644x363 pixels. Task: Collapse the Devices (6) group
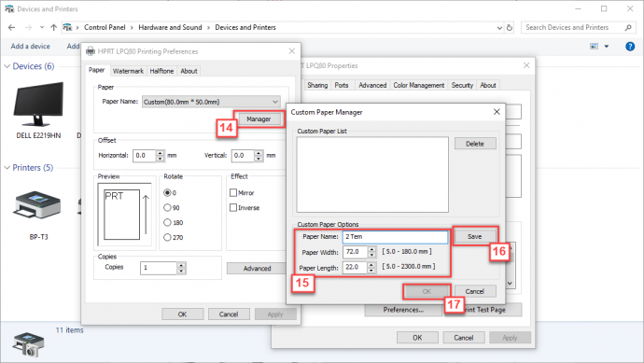tap(7, 66)
